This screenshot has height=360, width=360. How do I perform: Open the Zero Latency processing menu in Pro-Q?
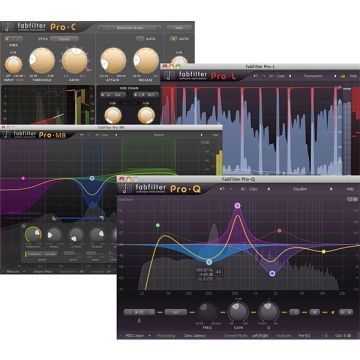194,335
